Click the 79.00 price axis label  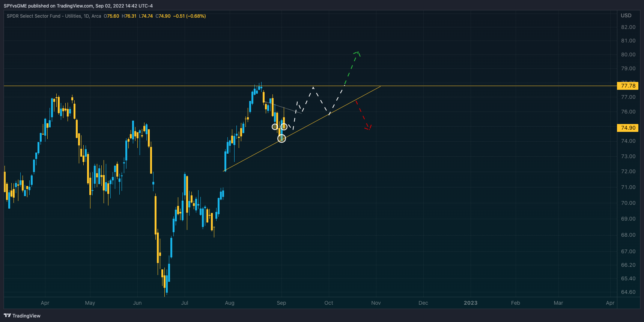(x=628, y=68)
